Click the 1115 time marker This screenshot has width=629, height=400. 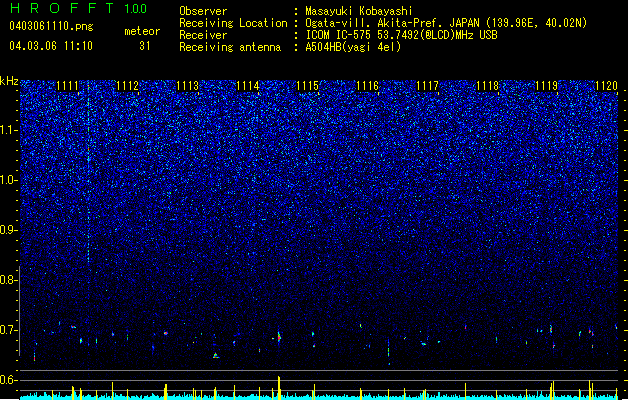point(308,86)
